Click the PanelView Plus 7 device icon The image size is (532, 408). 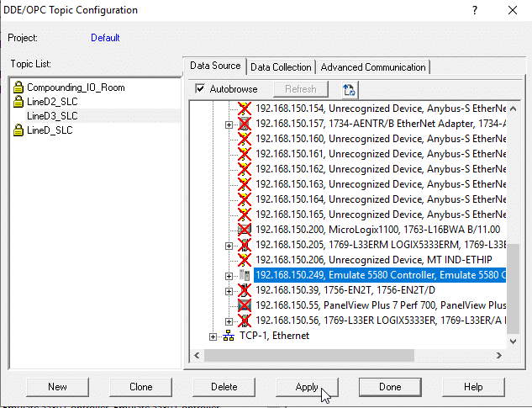coord(245,305)
